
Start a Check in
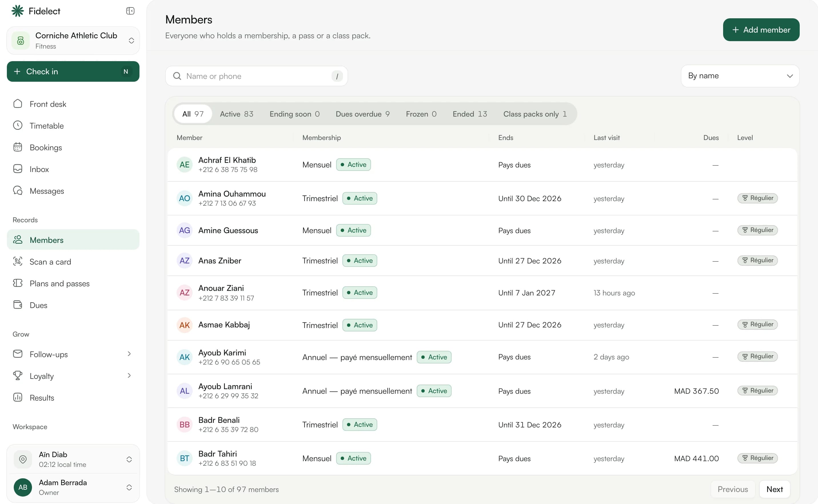pyautogui.click(x=73, y=72)
